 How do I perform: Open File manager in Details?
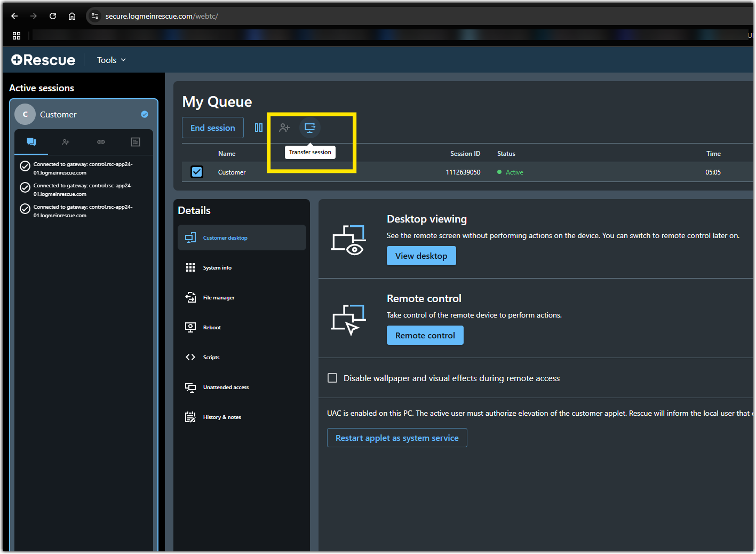click(x=219, y=298)
